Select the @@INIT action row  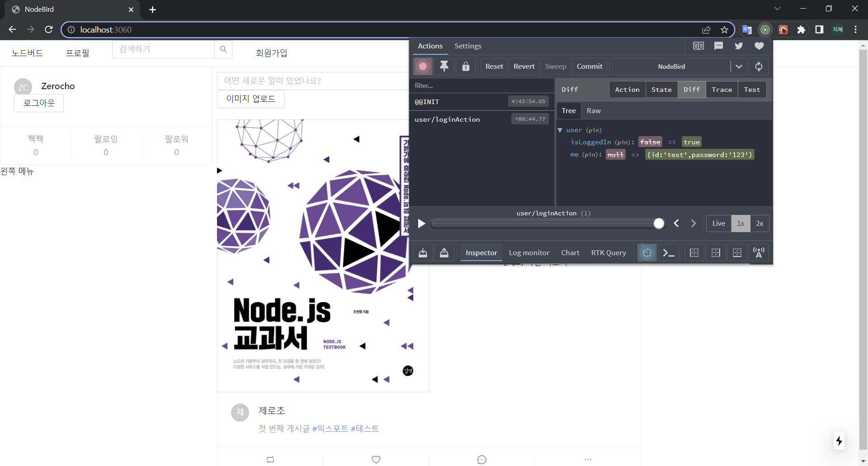(x=482, y=102)
